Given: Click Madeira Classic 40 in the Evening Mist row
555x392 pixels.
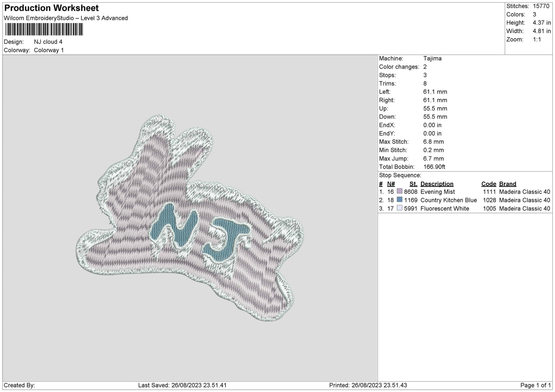Looking at the screenshot, I should pos(525,192).
